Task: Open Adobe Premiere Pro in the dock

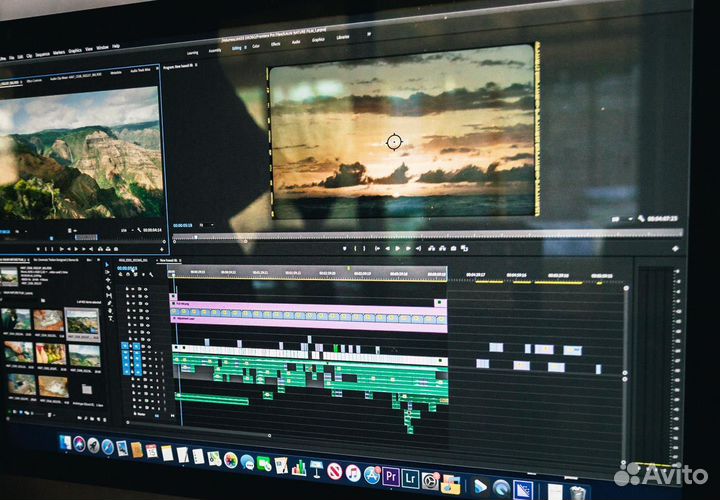Action: pos(391,477)
